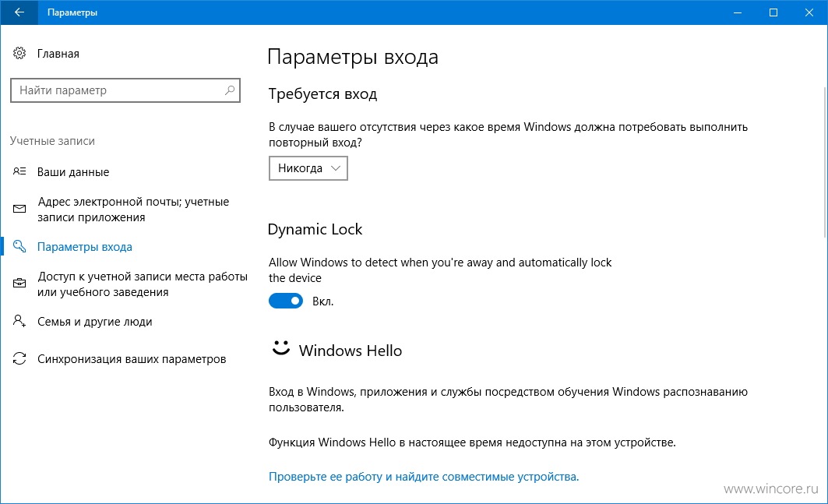
Task: Go to Синхронизация ваших параметров
Action: [132, 359]
